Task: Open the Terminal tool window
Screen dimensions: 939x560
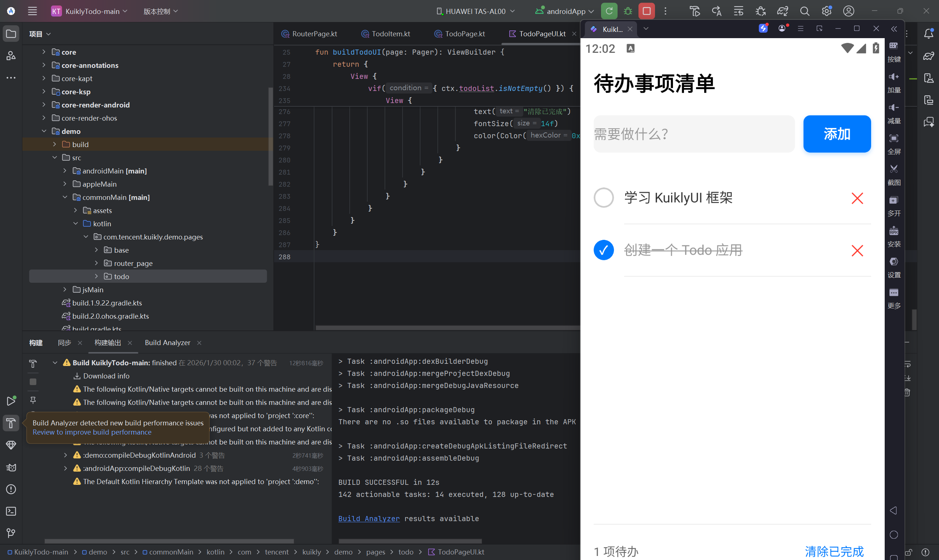Action: click(x=11, y=511)
